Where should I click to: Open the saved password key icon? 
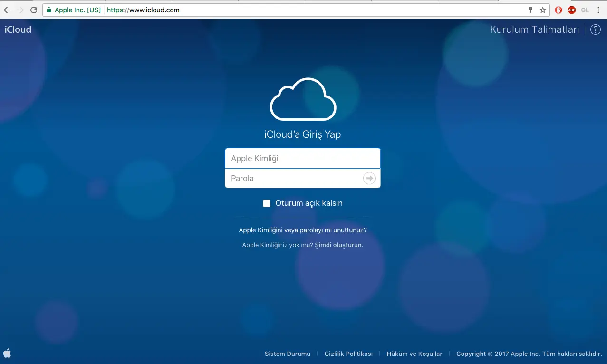tap(531, 10)
